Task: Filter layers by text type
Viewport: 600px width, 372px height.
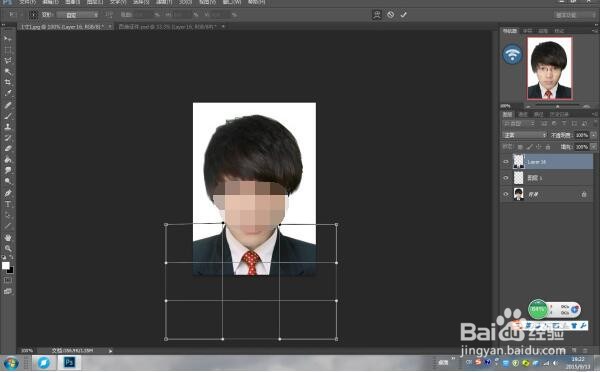Action: pyautogui.click(x=564, y=124)
